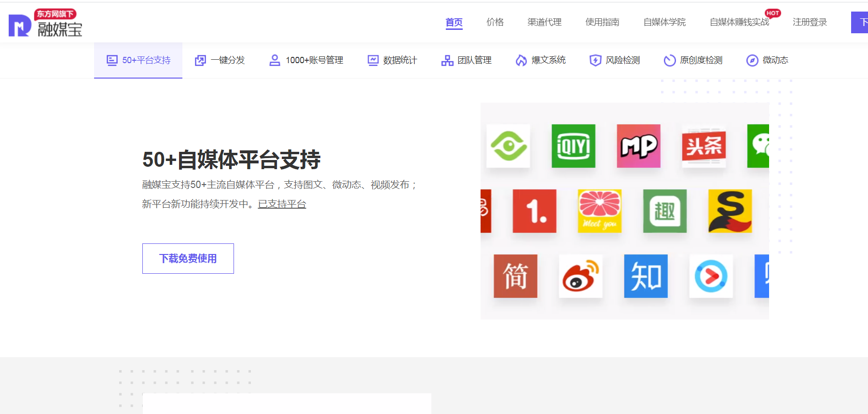Screen dimensions: 868x414
Task: Click the WeChat green platform icon
Action: (758, 146)
